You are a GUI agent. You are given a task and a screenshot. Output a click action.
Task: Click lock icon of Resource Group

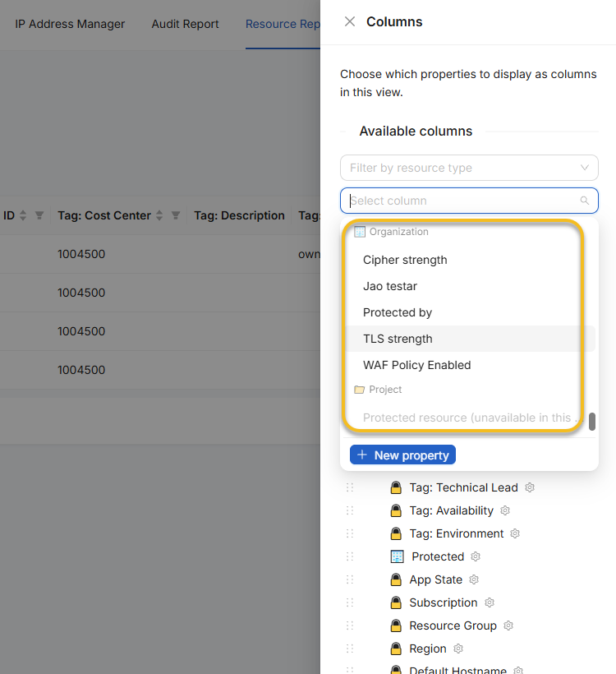pyautogui.click(x=396, y=626)
